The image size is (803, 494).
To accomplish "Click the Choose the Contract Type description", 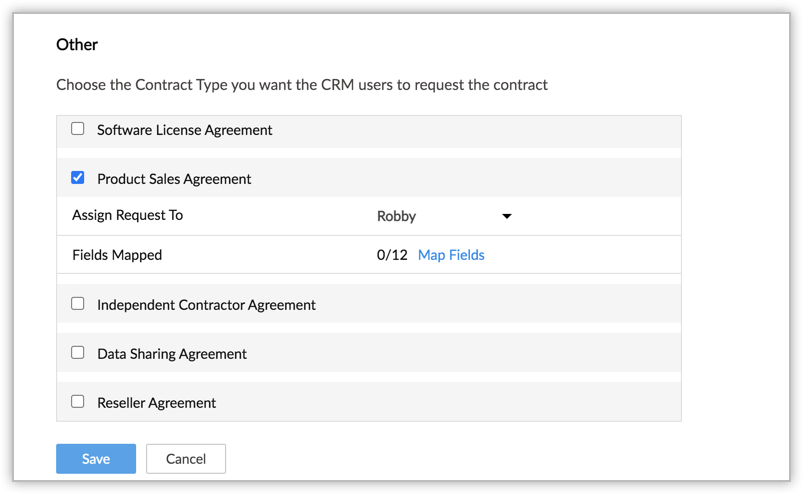I will pos(302,85).
